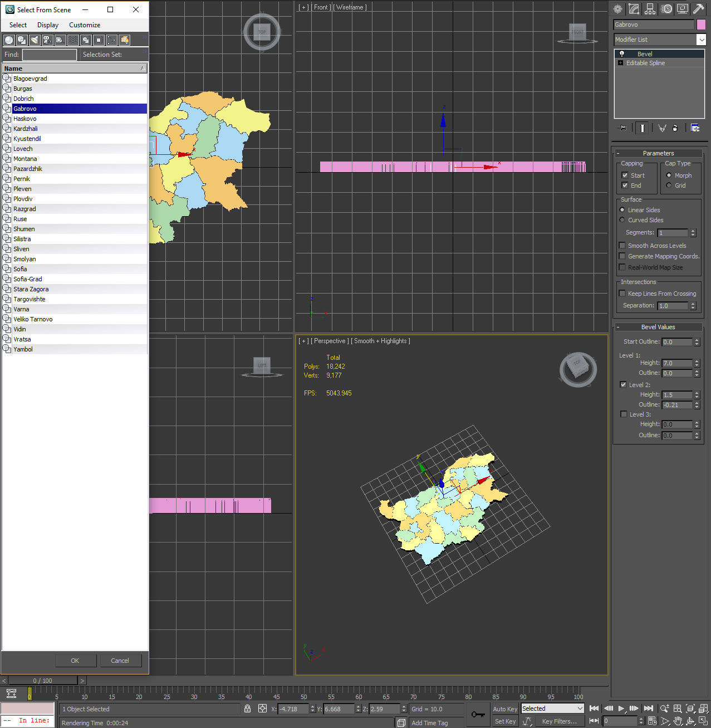Disable Level 2 checkbox
The width and height of the screenshot is (711, 728).
623,384
